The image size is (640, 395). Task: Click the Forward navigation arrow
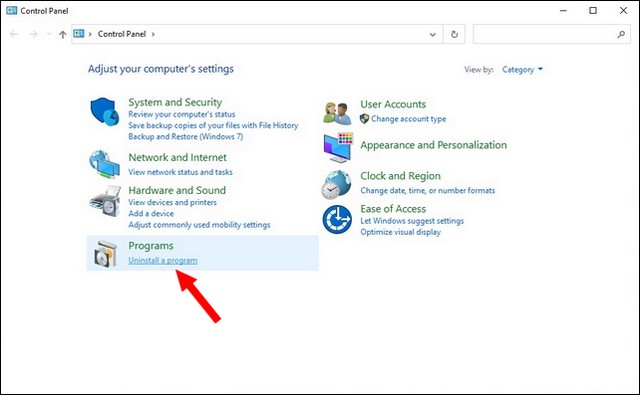33,34
